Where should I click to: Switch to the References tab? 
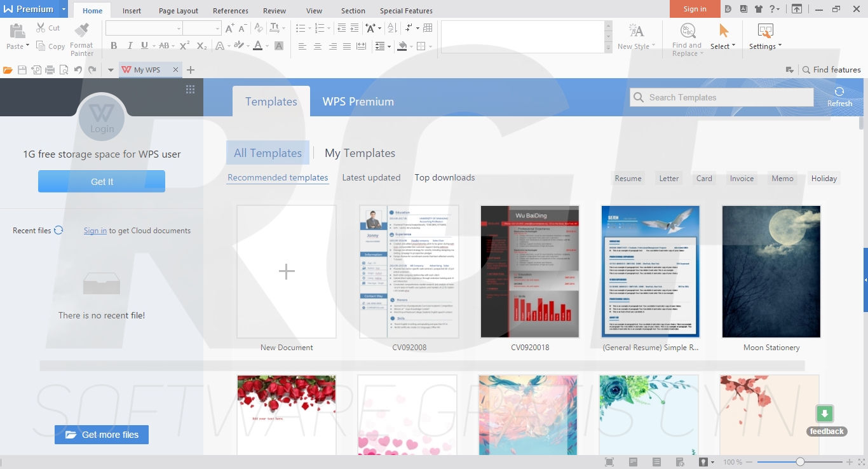[x=231, y=11]
